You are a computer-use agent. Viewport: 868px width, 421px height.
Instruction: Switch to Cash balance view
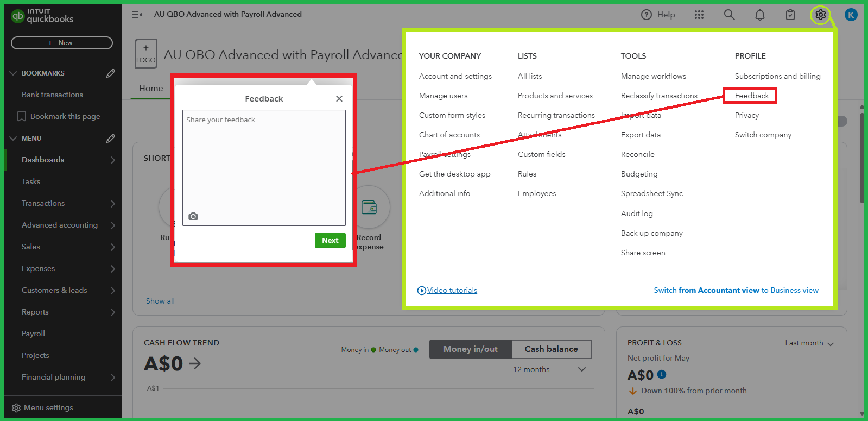[551, 349]
